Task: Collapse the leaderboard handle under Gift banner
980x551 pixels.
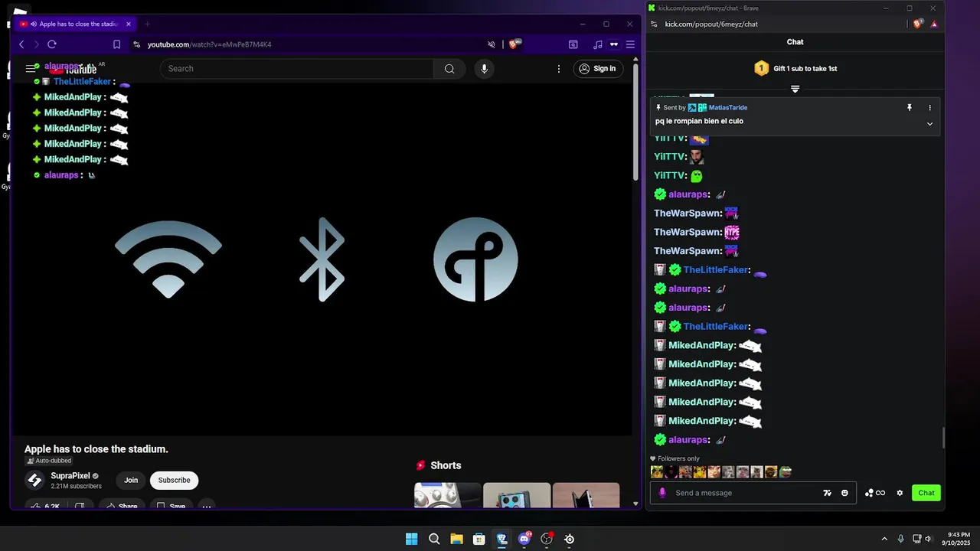Action: pyautogui.click(x=795, y=90)
